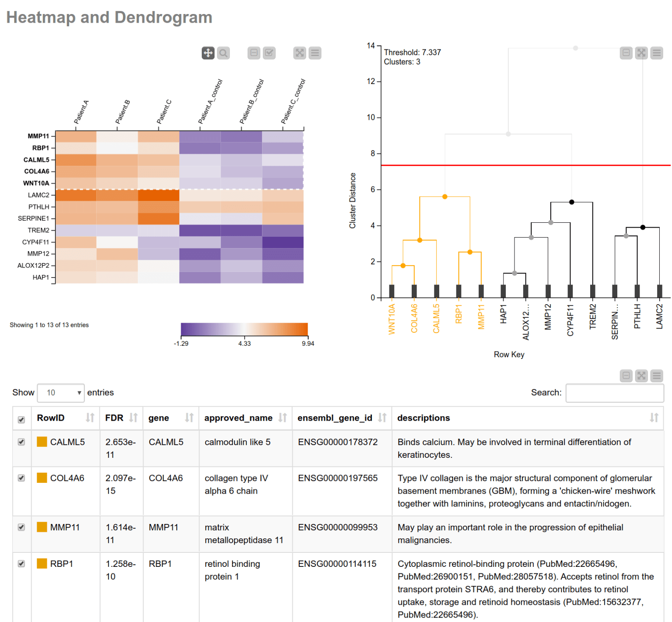This screenshot has width=672, height=622.
Task: Expand the heatmap to full screen
Action: click(300, 53)
